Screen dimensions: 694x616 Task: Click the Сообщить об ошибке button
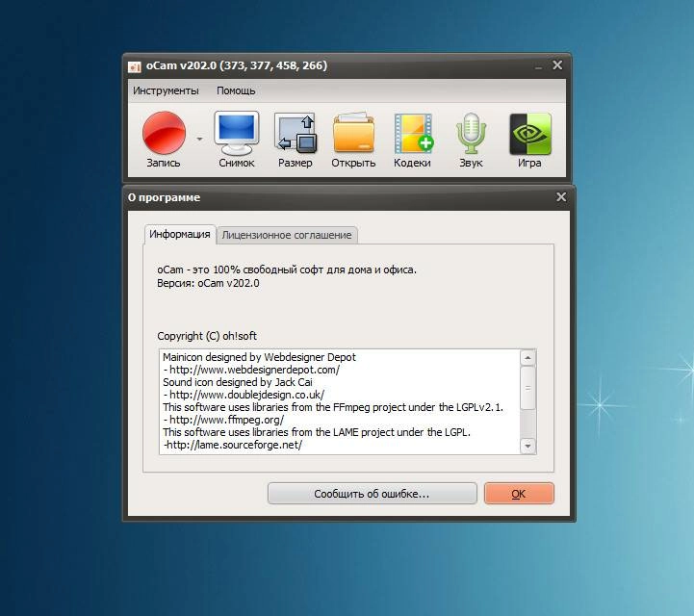(372, 494)
